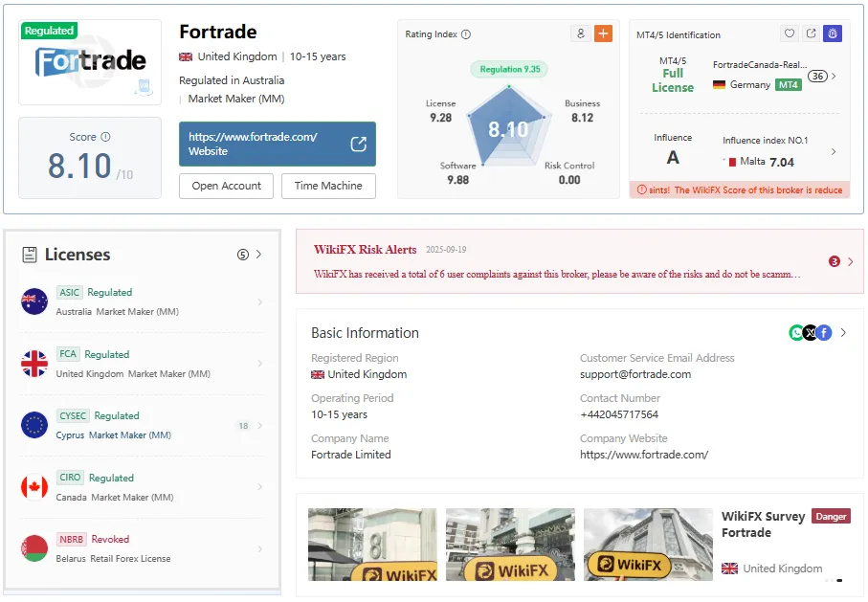
Task: Expand the FCA license row chevron
Action: [x=259, y=364]
